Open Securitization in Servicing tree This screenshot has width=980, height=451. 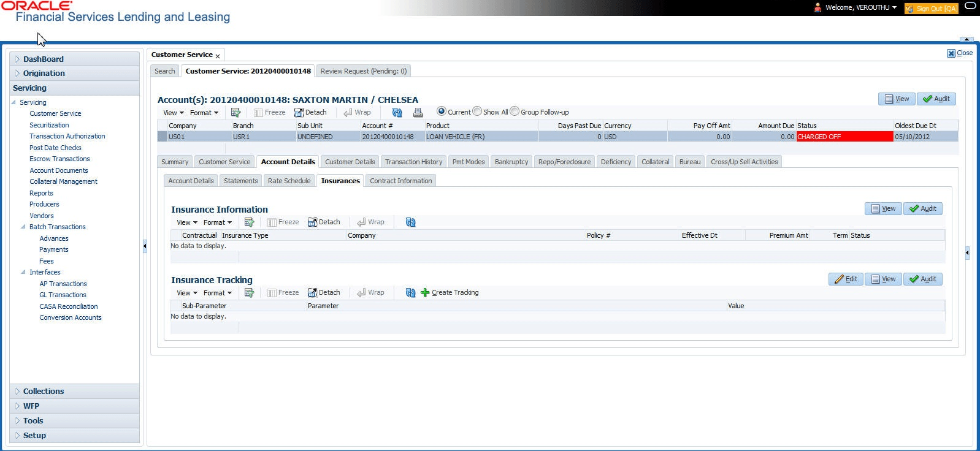(49, 125)
